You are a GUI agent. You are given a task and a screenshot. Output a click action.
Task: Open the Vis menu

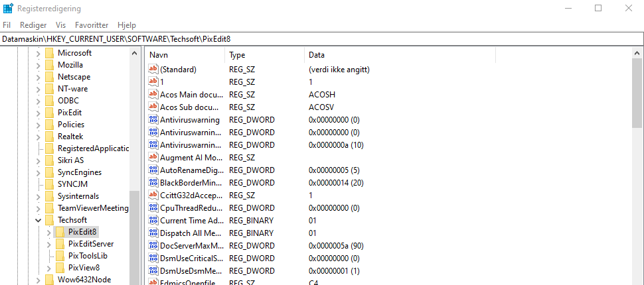pos(61,25)
